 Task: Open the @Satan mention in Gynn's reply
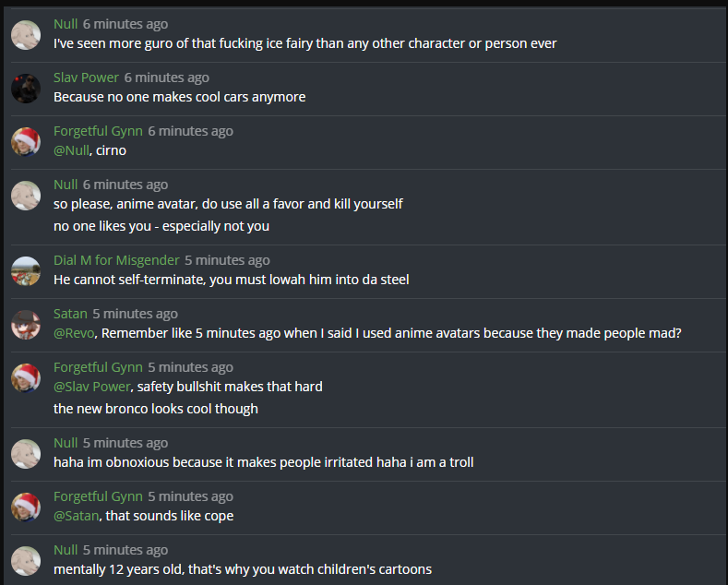pos(76,516)
